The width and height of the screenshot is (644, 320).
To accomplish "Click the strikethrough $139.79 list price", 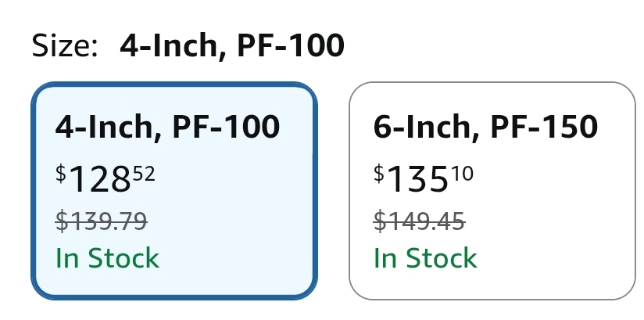I will (x=102, y=221).
